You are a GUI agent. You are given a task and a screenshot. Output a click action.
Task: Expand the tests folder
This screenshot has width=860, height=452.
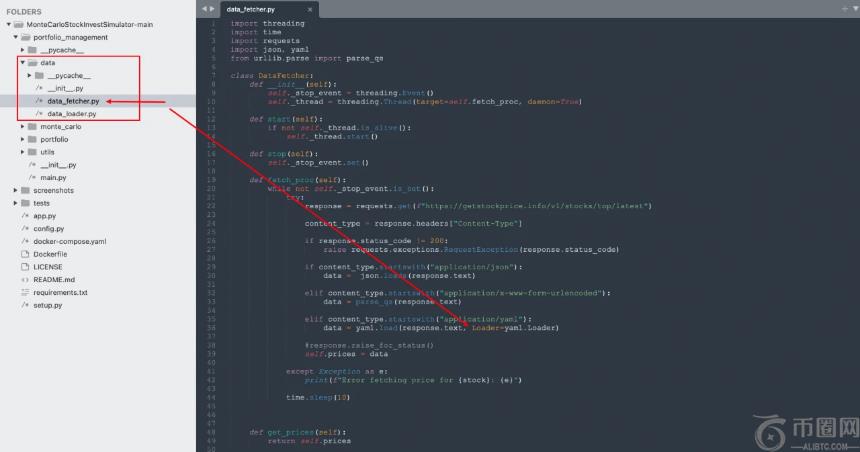16,203
